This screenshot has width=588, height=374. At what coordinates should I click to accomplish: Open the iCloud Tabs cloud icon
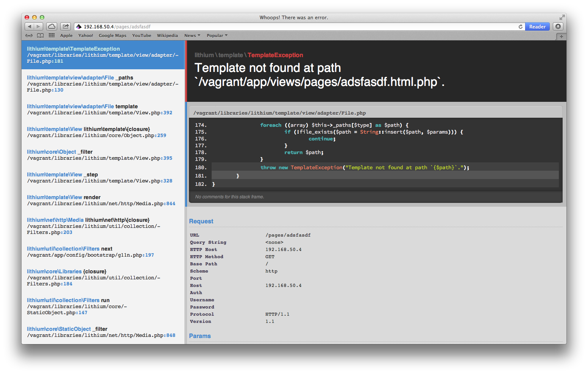click(x=52, y=26)
